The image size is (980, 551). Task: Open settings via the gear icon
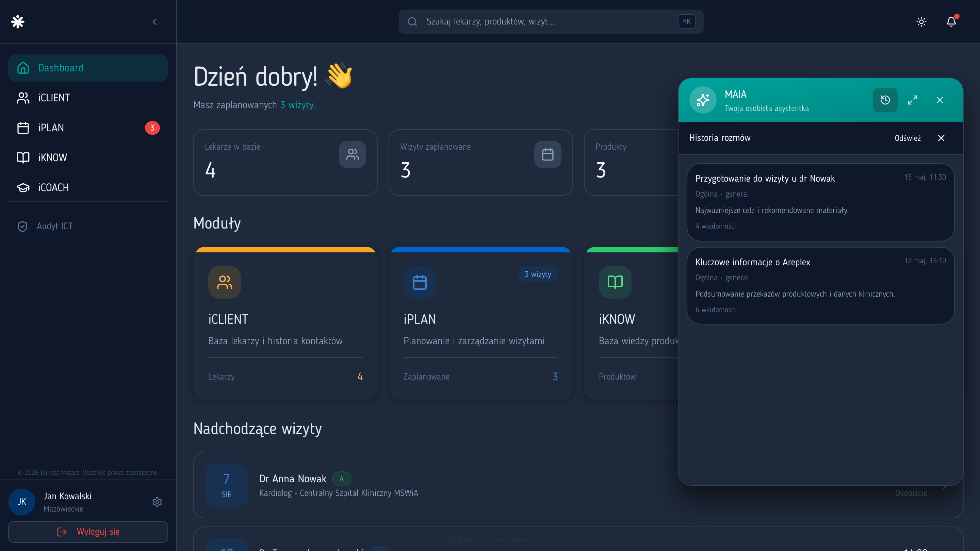[157, 502]
